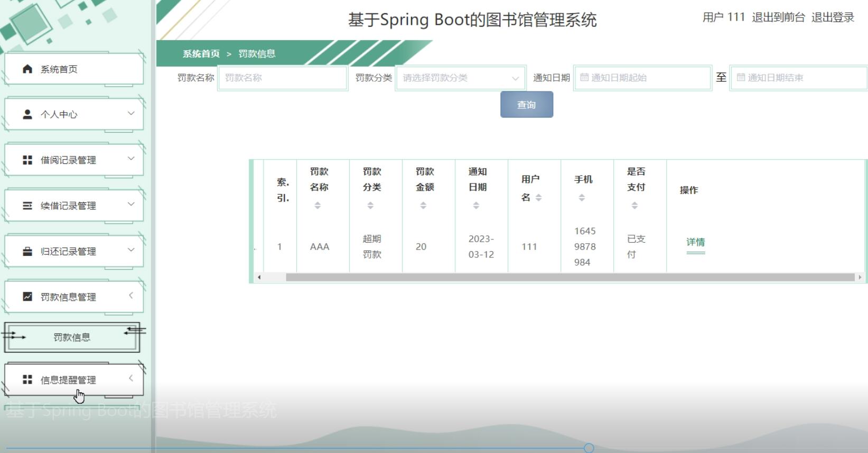Click video progress slider handle

pos(589,448)
